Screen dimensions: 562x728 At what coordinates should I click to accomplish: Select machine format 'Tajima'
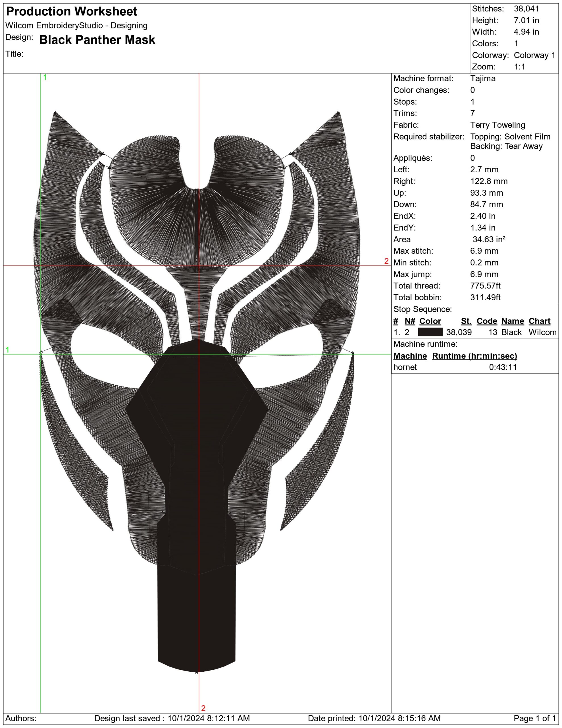(x=483, y=79)
